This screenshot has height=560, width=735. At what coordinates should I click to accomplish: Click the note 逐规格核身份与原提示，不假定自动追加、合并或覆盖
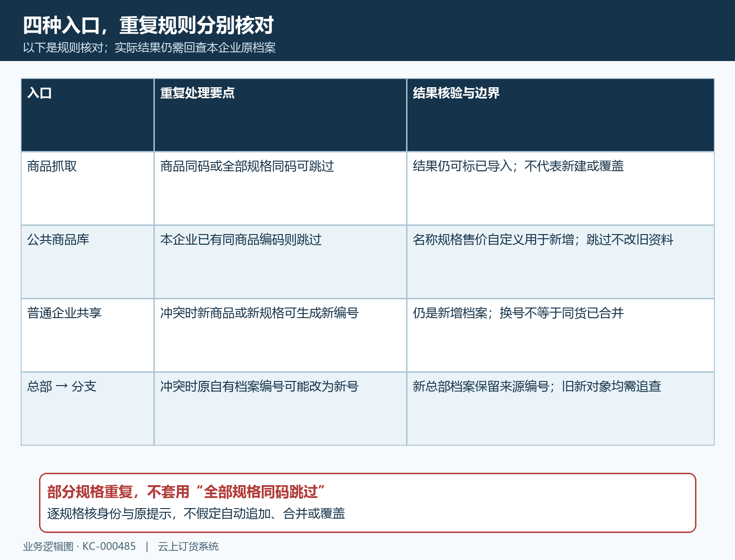tap(196, 514)
